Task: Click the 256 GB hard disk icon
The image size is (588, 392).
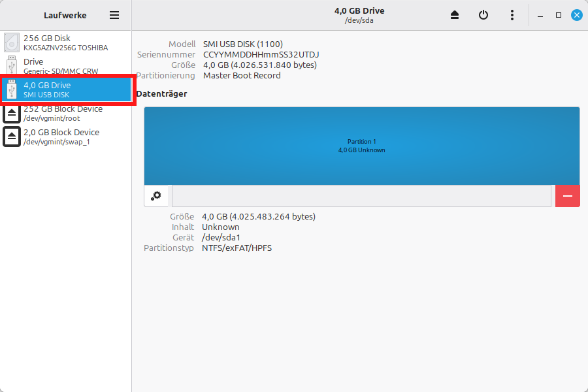Action: pos(12,42)
